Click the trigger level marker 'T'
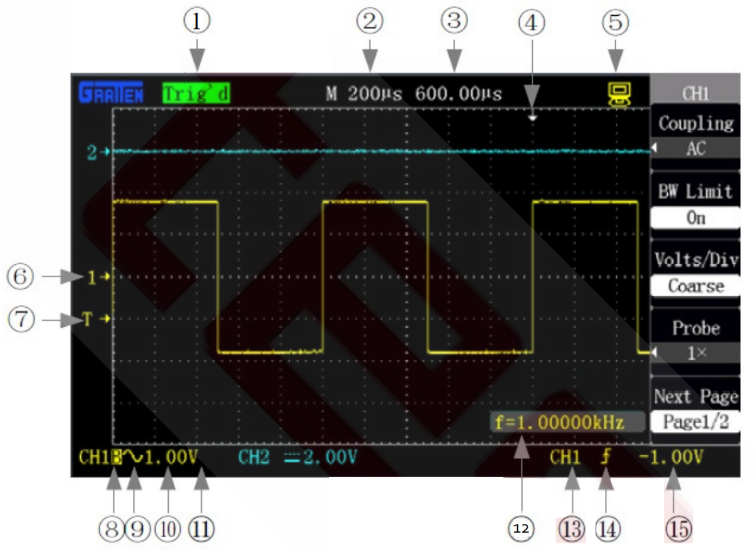756x554 pixels. pos(96,319)
